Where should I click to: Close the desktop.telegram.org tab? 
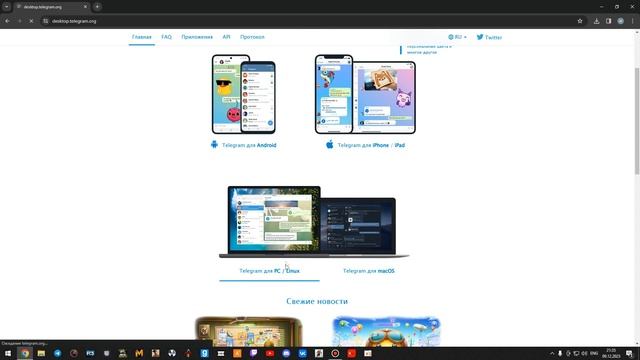pos(85,7)
